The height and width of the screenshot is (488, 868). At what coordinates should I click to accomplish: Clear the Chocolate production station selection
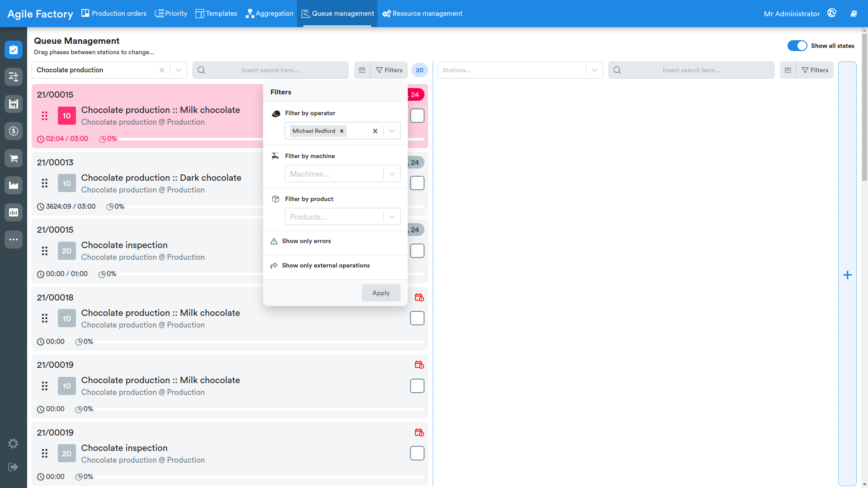(x=162, y=70)
